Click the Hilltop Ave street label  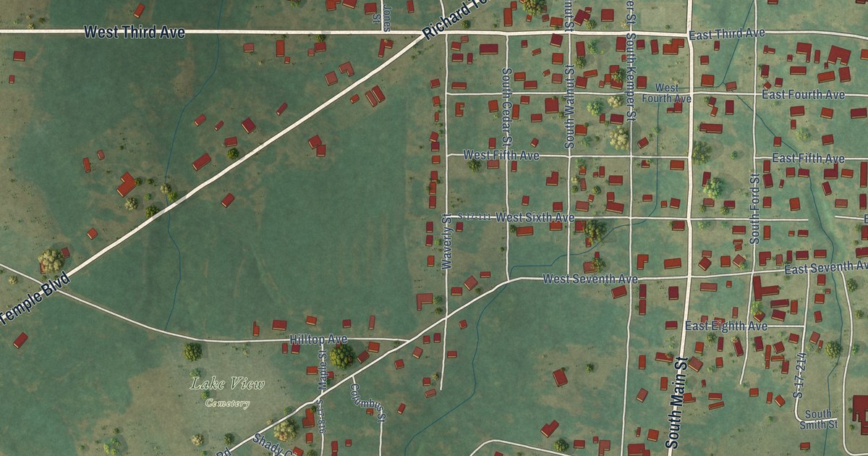click(x=318, y=339)
